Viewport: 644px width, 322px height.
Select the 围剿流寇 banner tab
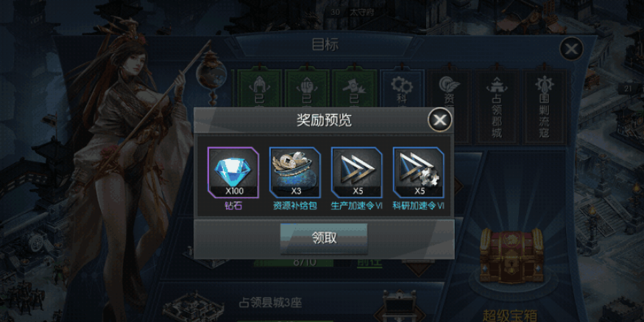(x=544, y=105)
